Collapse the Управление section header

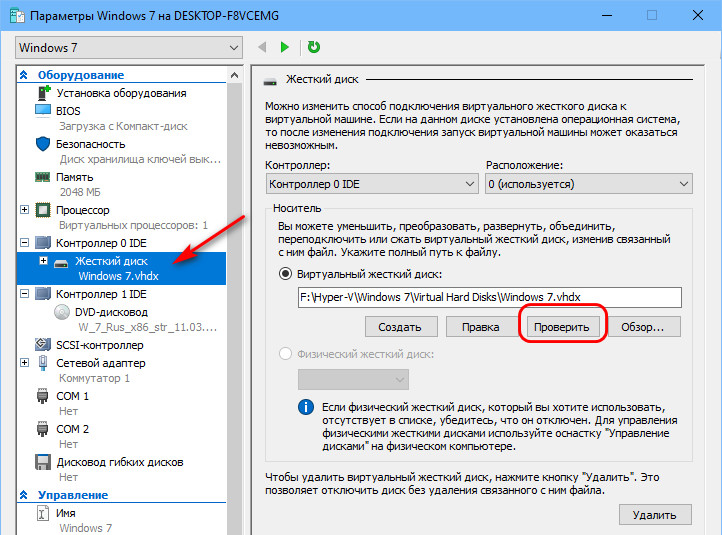pos(23,495)
